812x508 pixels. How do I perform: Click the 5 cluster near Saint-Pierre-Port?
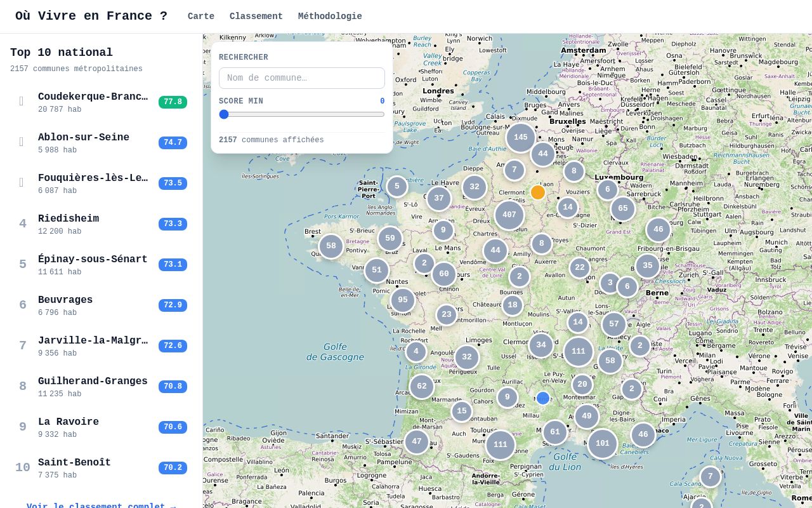coord(397,187)
